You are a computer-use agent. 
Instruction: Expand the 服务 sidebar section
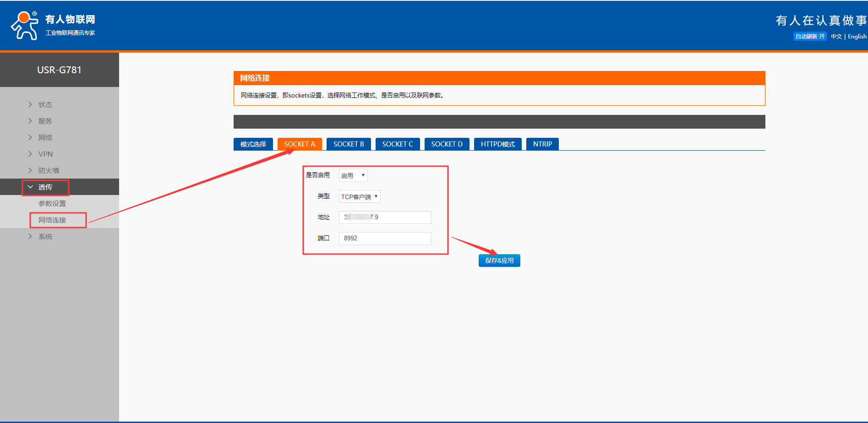[x=45, y=121]
